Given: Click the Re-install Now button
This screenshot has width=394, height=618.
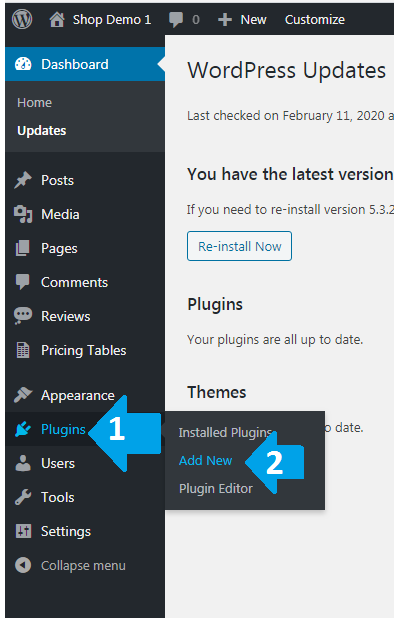Looking at the screenshot, I should coord(240,246).
